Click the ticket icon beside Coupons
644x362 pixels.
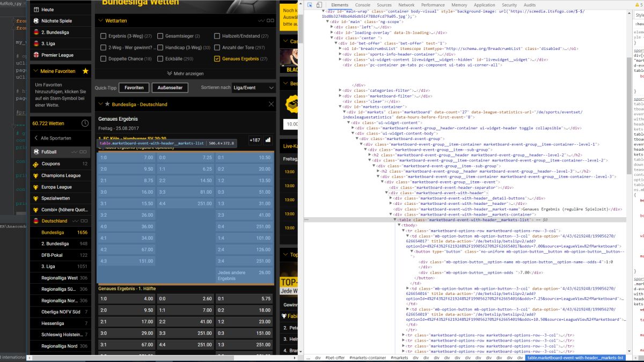click(x=35, y=164)
